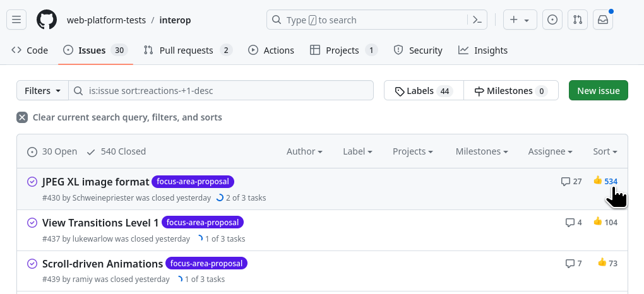Switch to the Pull requests tab
The width and height of the screenshot is (644, 294).
(188, 50)
